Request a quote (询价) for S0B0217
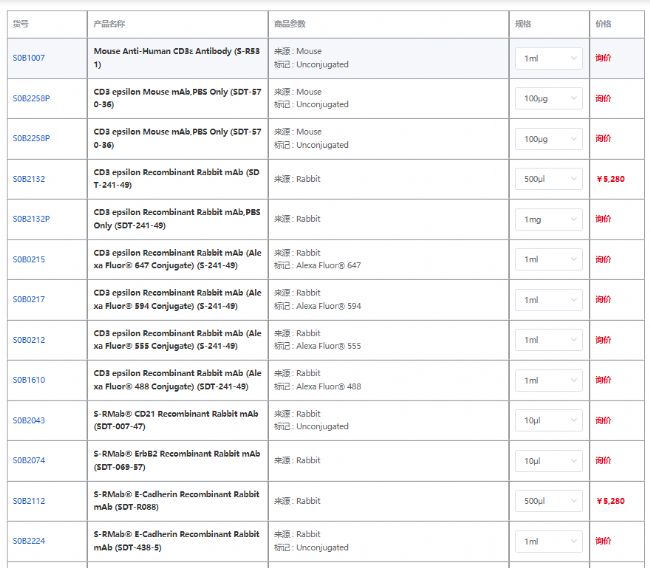The height and width of the screenshot is (568, 650). pos(603,299)
